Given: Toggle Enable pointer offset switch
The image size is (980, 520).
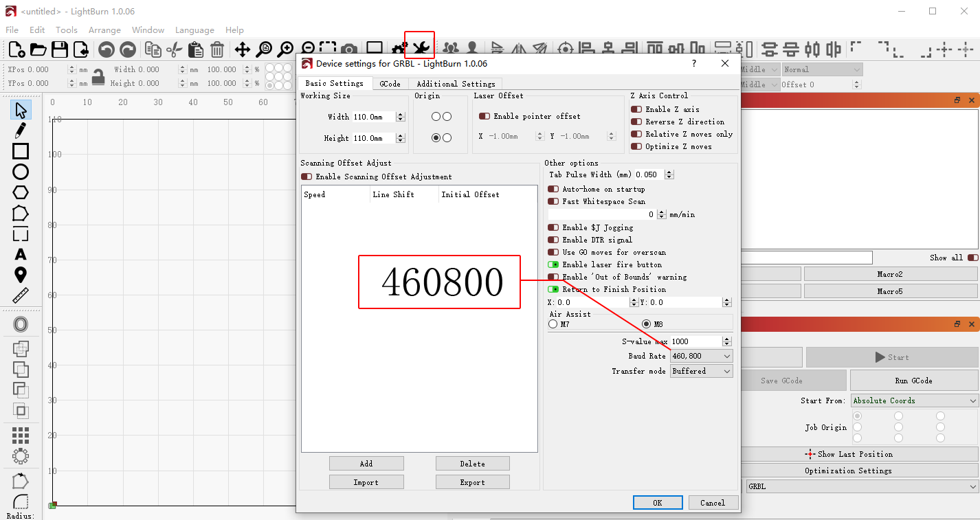Looking at the screenshot, I should coord(485,117).
